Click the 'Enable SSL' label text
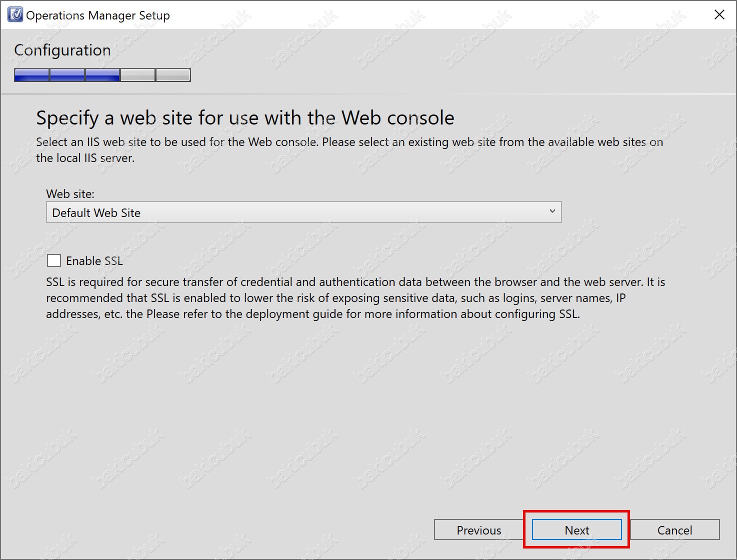 pos(94,260)
